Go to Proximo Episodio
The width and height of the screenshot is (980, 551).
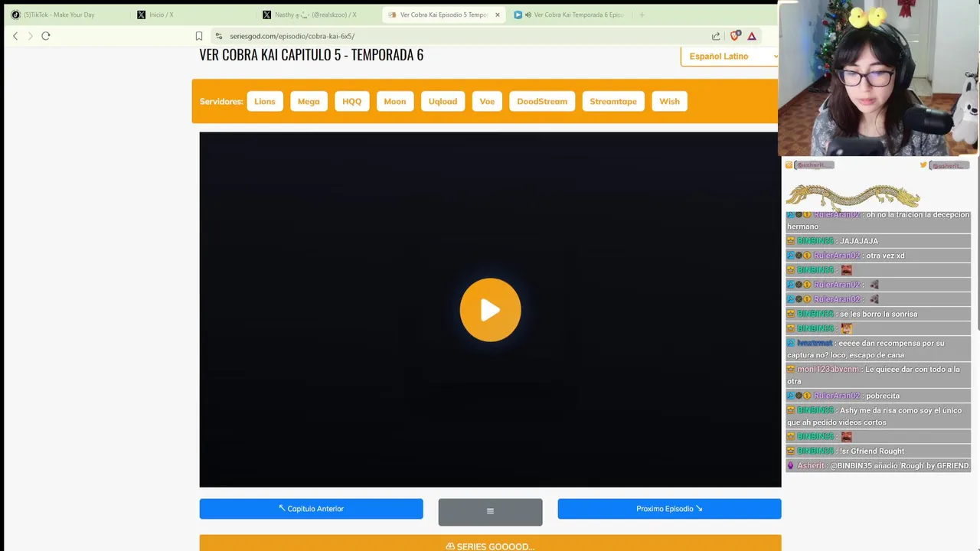point(669,509)
